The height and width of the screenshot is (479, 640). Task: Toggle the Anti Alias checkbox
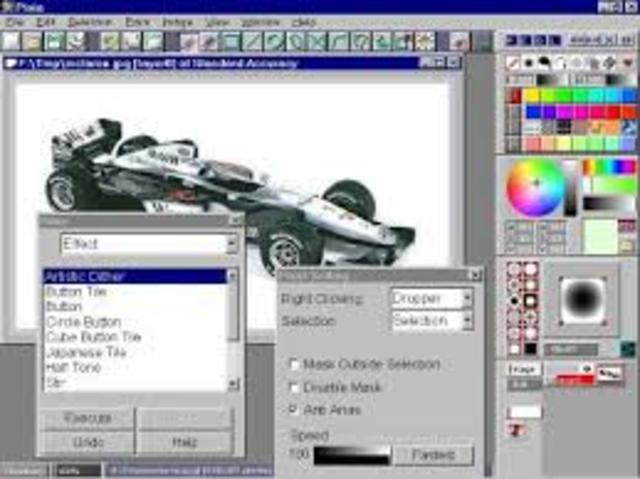coord(293,409)
